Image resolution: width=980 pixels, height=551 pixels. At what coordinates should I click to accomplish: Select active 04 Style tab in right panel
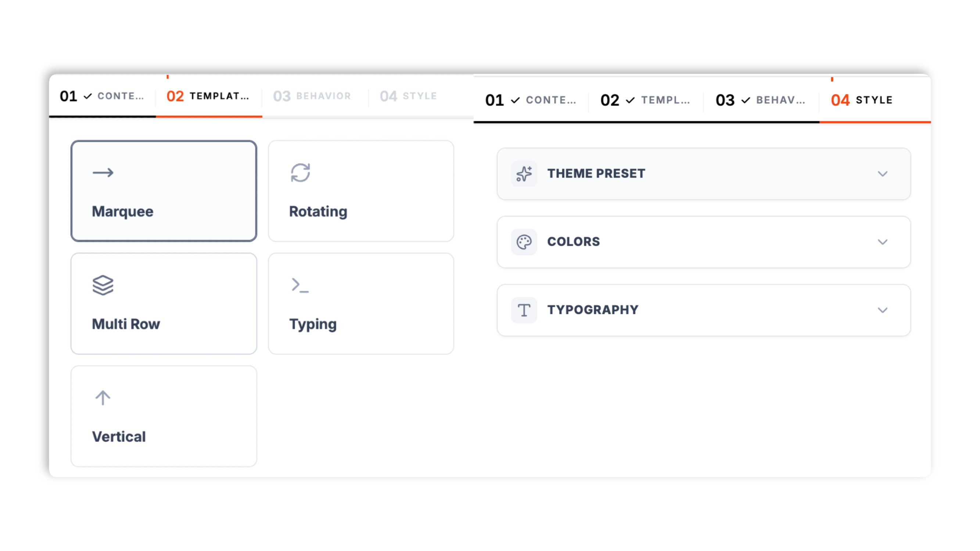[x=875, y=100]
